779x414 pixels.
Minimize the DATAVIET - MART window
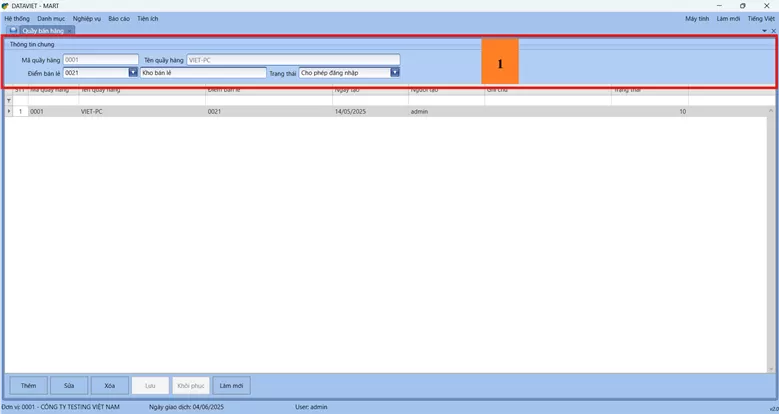pos(719,6)
